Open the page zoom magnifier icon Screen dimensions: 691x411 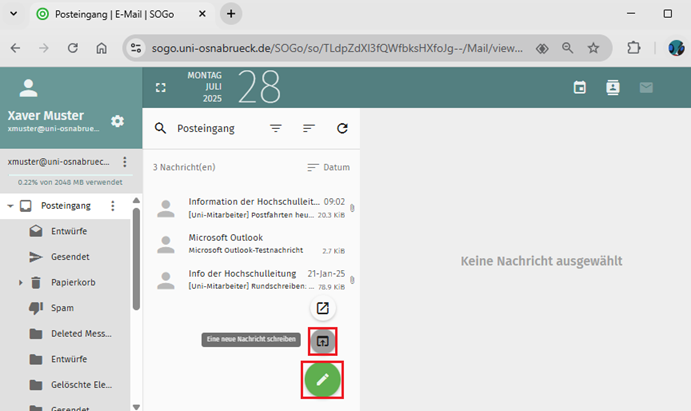point(568,48)
